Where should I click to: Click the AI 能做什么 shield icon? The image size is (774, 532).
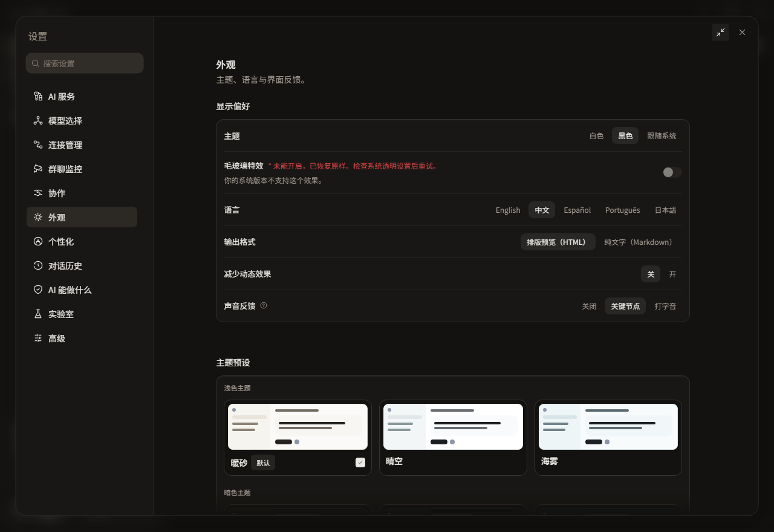(38, 290)
